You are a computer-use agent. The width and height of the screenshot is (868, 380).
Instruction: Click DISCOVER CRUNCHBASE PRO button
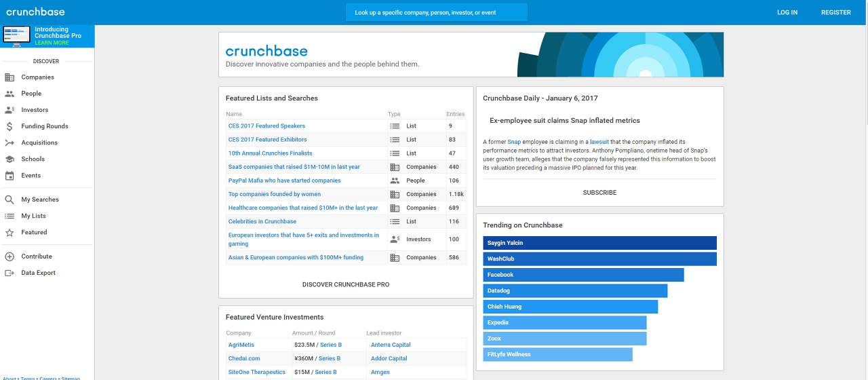point(346,284)
